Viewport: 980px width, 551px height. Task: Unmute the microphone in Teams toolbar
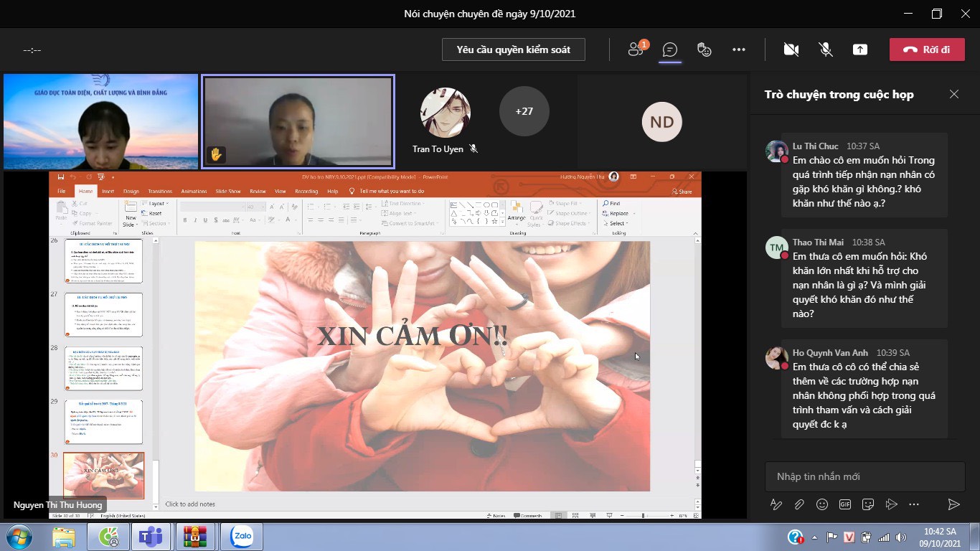point(826,50)
